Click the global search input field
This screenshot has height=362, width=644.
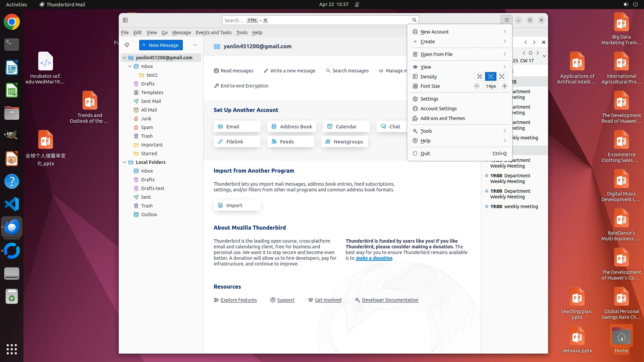tap(315, 20)
